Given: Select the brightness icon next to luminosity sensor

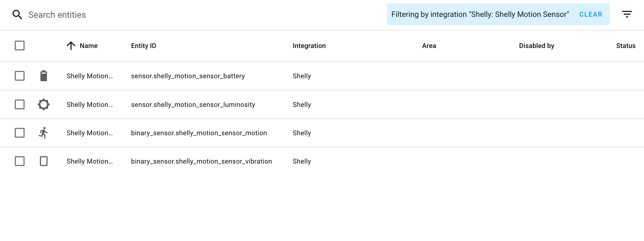Looking at the screenshot, I should point(44,104).
